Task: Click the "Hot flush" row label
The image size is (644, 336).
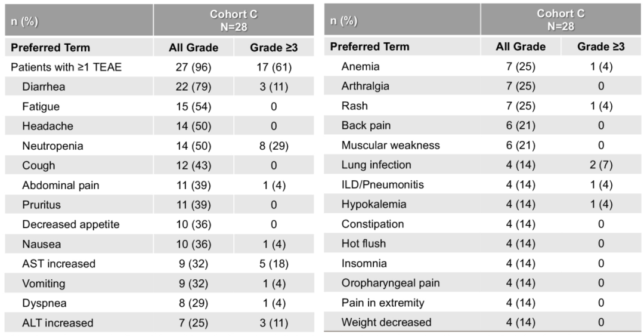Action: [363, 243]
